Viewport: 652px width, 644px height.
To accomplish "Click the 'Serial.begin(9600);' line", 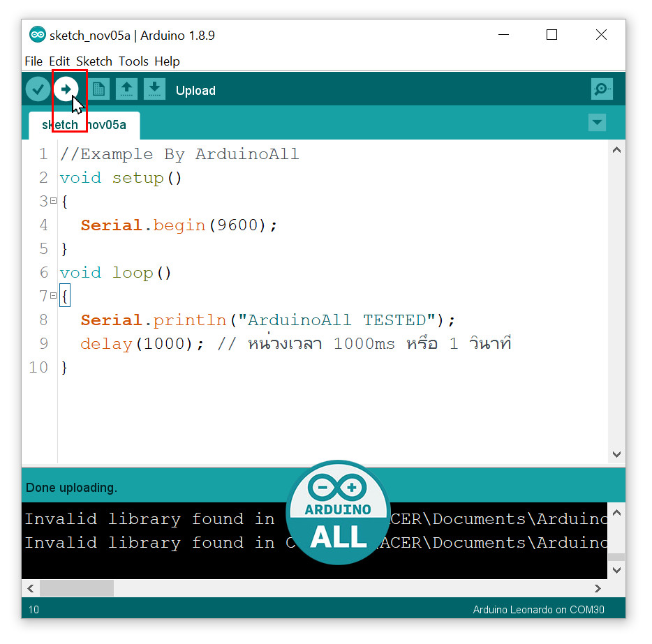I will point(179,225).
